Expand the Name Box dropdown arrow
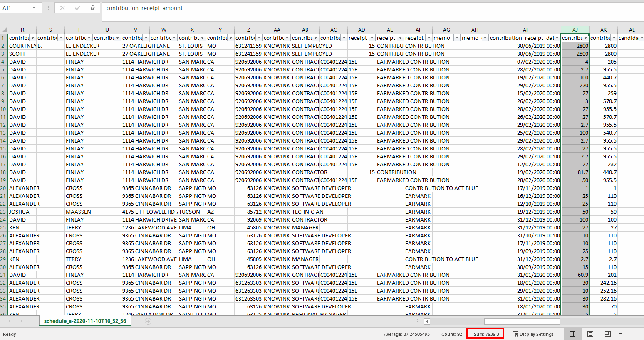Viewport: 644px width, 340px height. 34,8
